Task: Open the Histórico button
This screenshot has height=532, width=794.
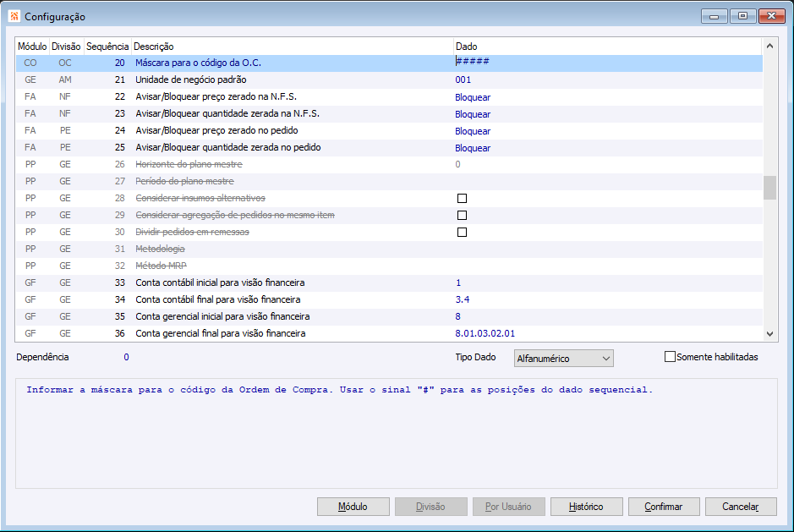Action: pos(586,507)
